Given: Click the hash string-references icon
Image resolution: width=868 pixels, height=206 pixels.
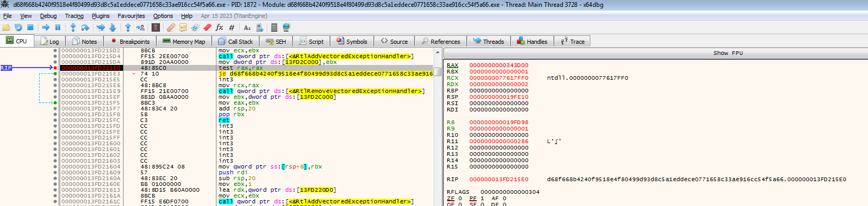Looking at the screenshot, I should pos(232,27).
